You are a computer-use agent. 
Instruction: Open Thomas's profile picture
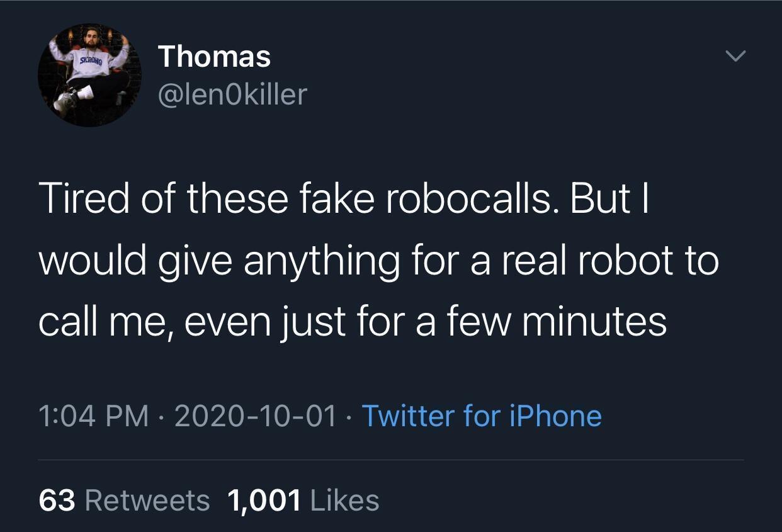point(89,74)
